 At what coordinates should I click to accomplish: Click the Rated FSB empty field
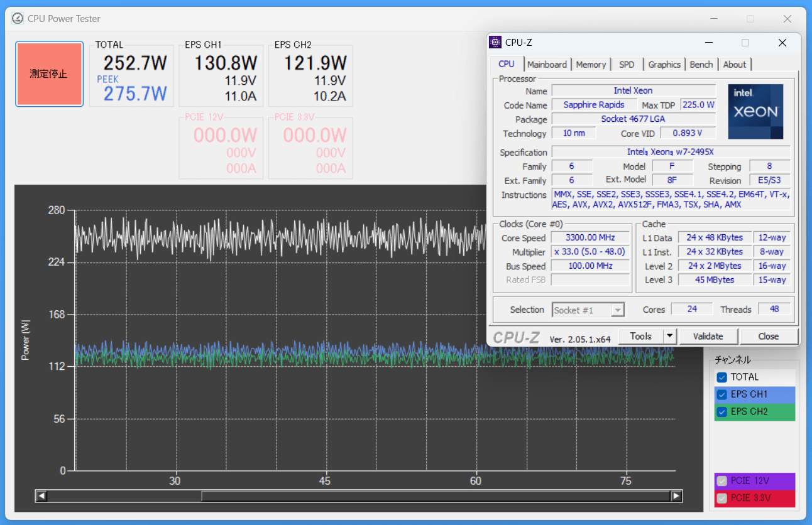coord(591,280)
